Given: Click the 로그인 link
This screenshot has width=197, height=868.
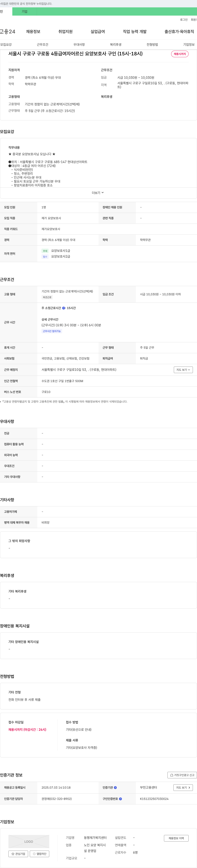Looking at the screenshot, I should click(184, 19).
